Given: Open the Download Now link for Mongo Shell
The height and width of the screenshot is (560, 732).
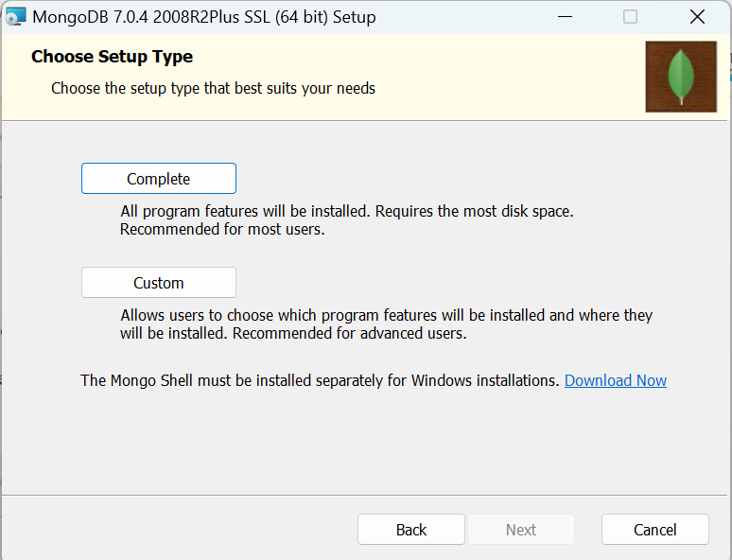Looking at the screenshot, I should (616, 380).
